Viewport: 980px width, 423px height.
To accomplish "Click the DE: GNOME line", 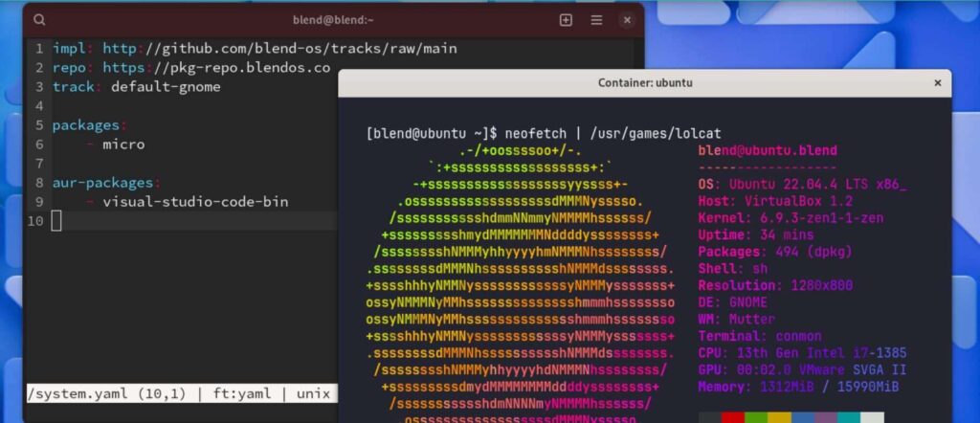I will point(733,302).
